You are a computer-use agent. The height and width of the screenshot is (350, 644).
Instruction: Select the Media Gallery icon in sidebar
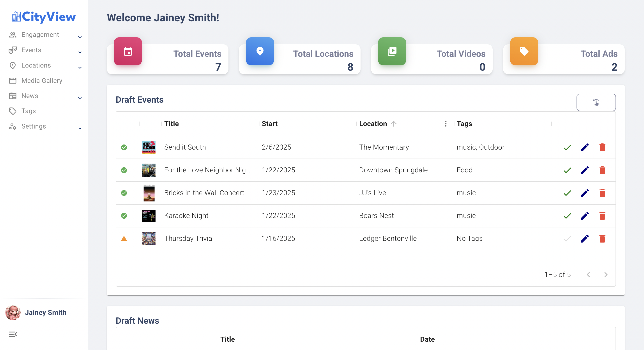[13, 80]
